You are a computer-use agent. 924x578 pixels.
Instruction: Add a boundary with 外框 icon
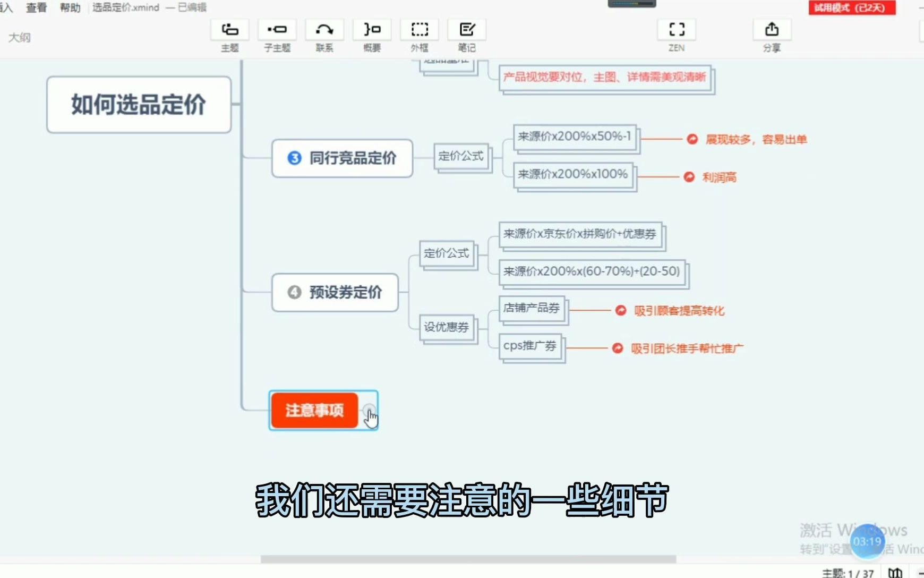[x=420, y=30]
